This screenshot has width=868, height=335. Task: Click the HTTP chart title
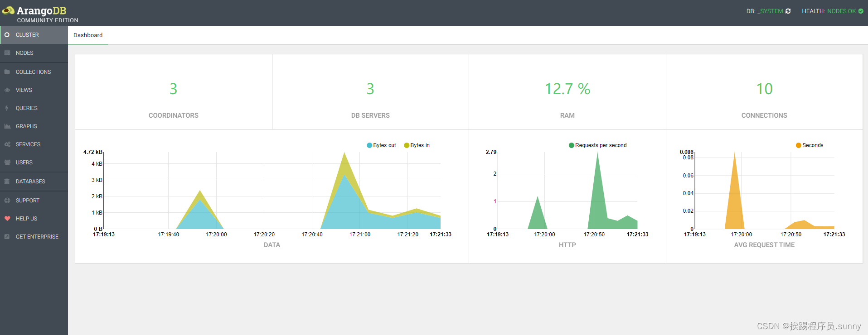click(567, 245)
